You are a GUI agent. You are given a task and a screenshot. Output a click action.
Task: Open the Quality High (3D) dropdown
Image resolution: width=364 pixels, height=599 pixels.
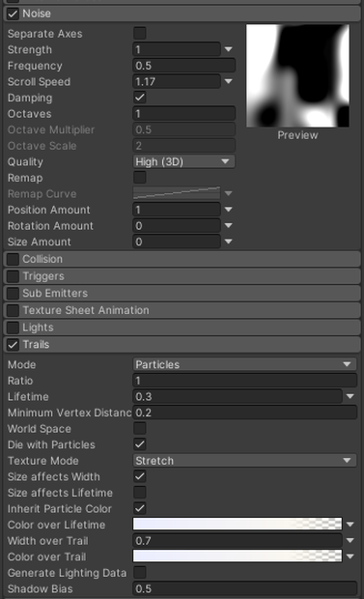coord(183,161)
